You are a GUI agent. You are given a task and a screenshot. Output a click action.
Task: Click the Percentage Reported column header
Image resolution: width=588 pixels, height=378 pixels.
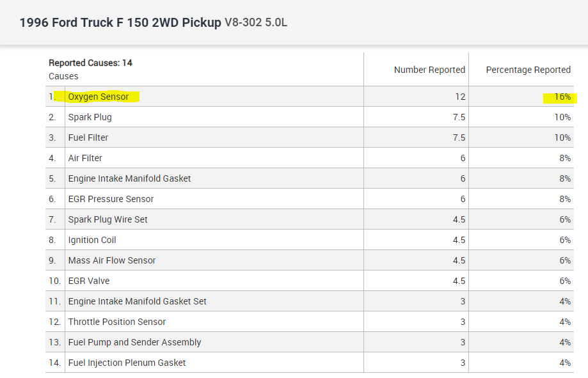(x=528, y=70)
